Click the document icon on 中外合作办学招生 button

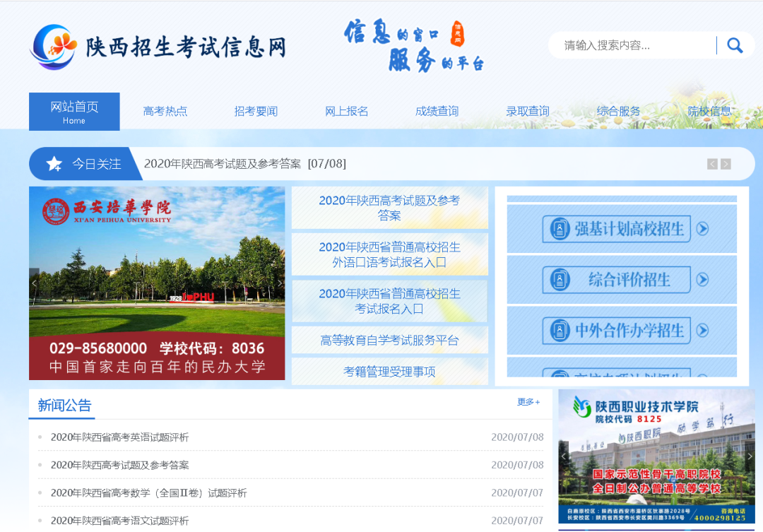tap(561, 330)
